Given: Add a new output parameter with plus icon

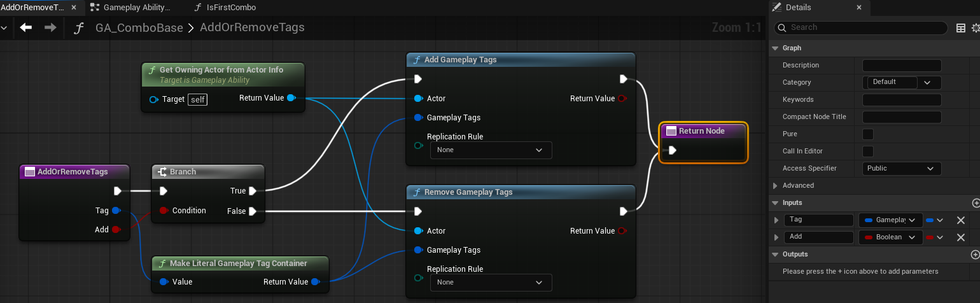Looking at the screenshot, I should point(976,255).
